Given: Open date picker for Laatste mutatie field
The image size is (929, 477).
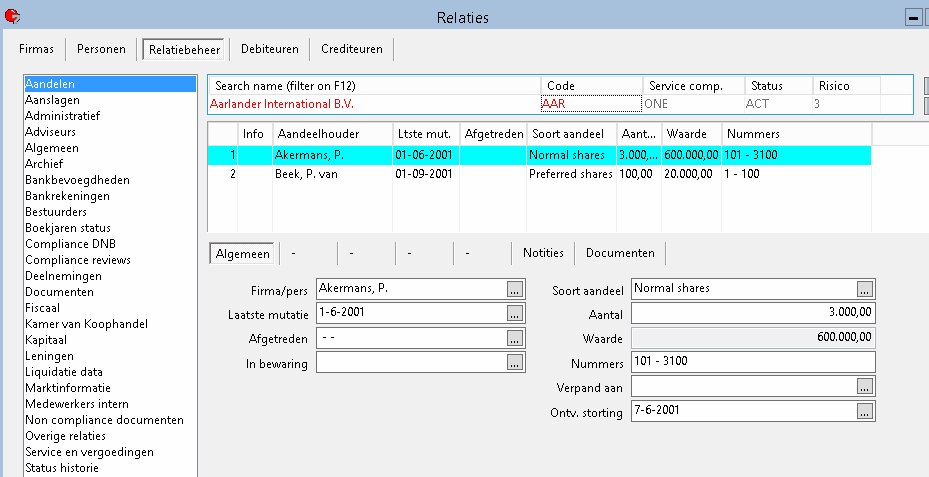Looking at the screenshot, I should (514, 313).
